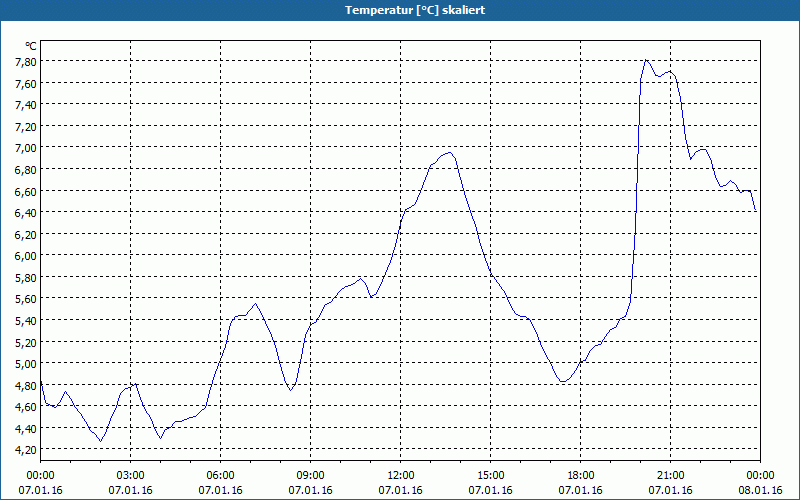
Task: Click the 5,60 y-axis label
Action: click(x=26, y=299)
